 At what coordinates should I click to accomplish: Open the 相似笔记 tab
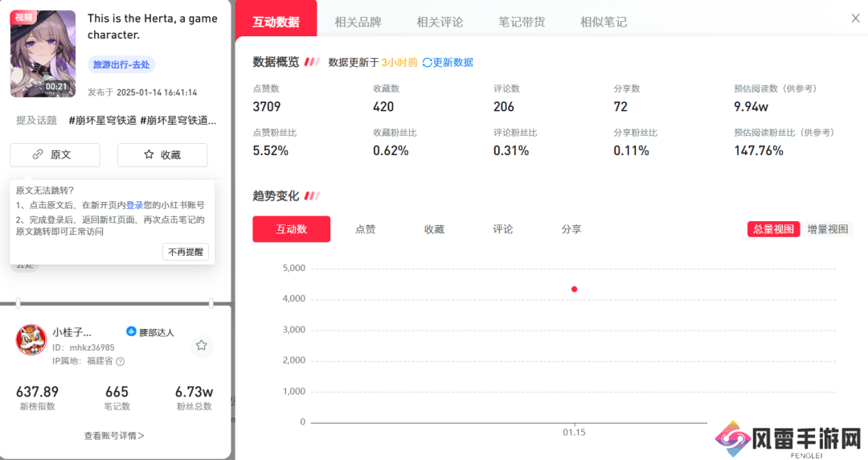(604, 23)
